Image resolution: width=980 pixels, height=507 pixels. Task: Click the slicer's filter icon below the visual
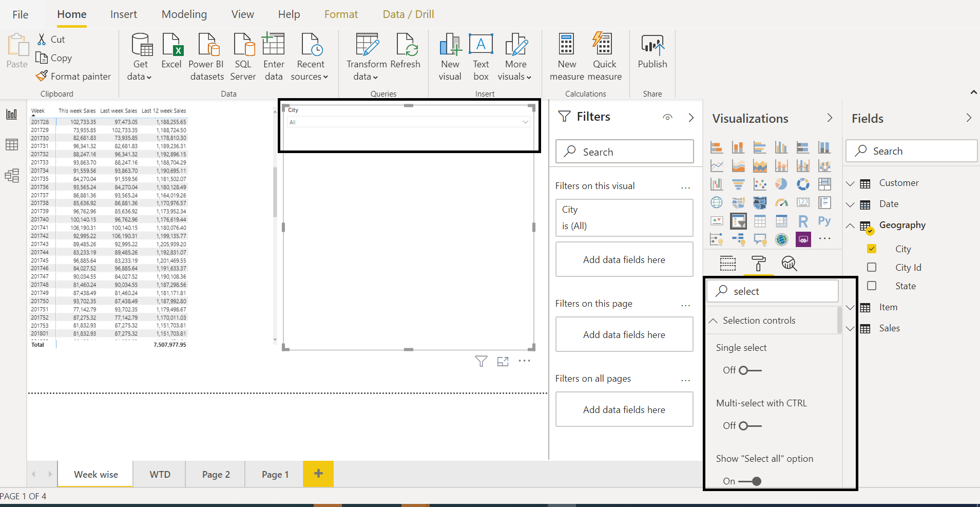pyautogui.click(x=481, y=361)
